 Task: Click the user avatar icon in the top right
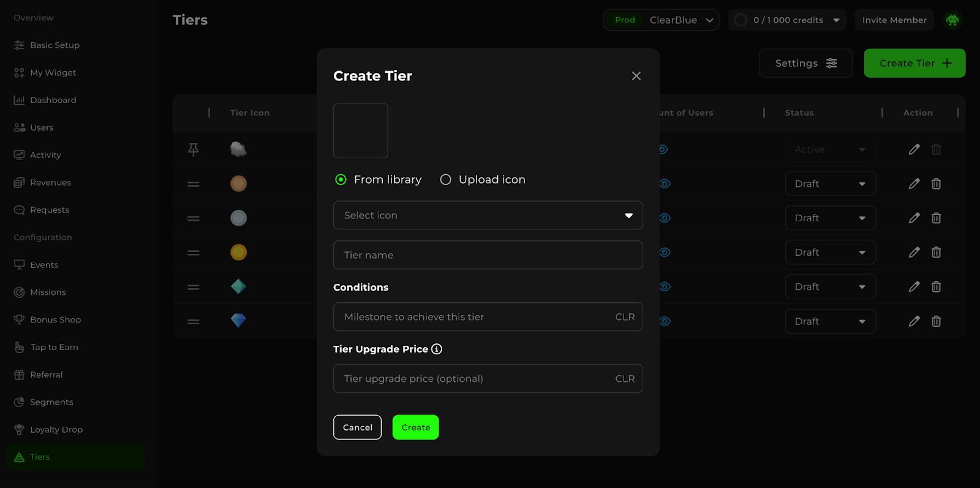[952, 20]
